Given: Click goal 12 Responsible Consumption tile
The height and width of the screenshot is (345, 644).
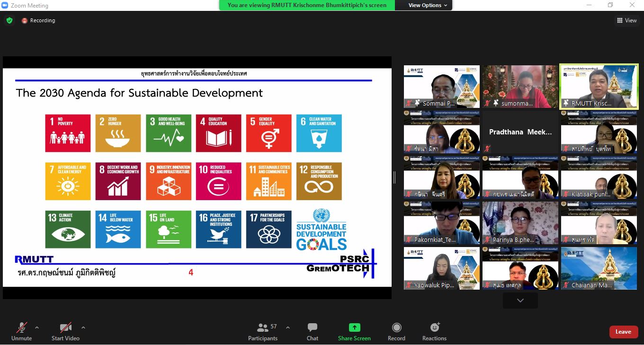Looking at the screenshot, I should click(319, 181).
